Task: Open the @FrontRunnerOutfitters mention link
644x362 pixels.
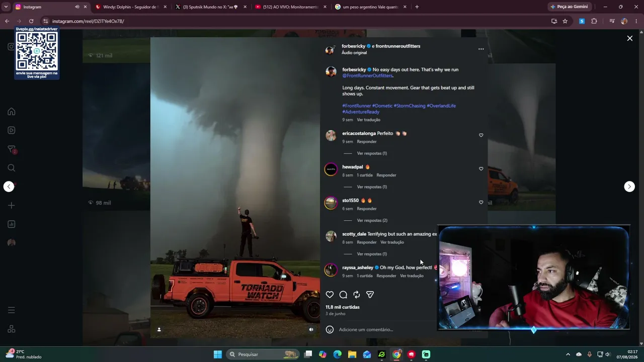Action: point(367,76)
